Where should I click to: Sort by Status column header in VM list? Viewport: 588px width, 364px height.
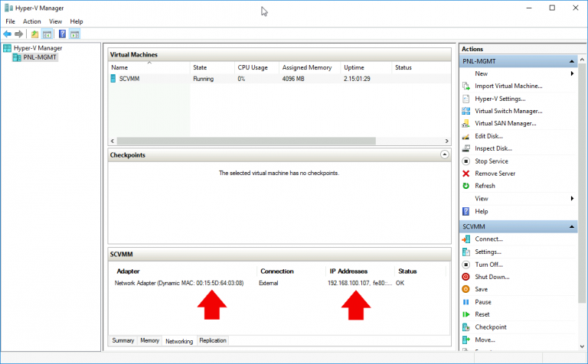click(421, 67)
